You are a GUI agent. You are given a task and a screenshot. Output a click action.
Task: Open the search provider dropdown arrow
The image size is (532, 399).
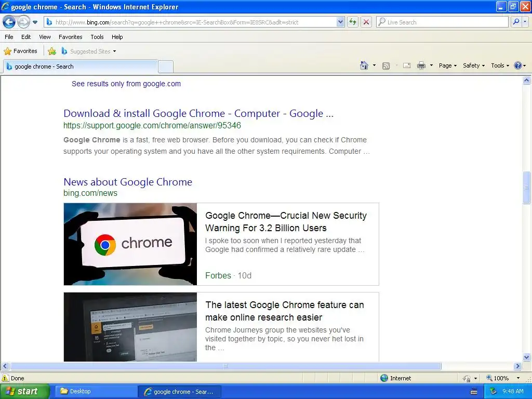[x=525, y=22]
